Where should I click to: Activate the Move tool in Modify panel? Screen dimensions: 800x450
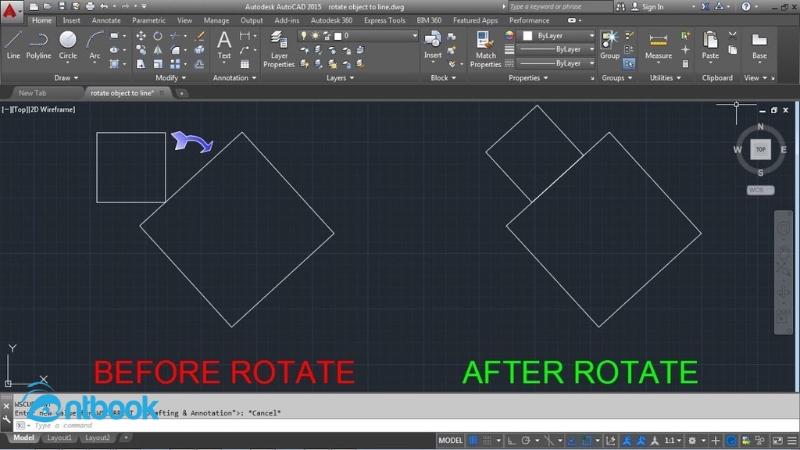tap(141, 36)
